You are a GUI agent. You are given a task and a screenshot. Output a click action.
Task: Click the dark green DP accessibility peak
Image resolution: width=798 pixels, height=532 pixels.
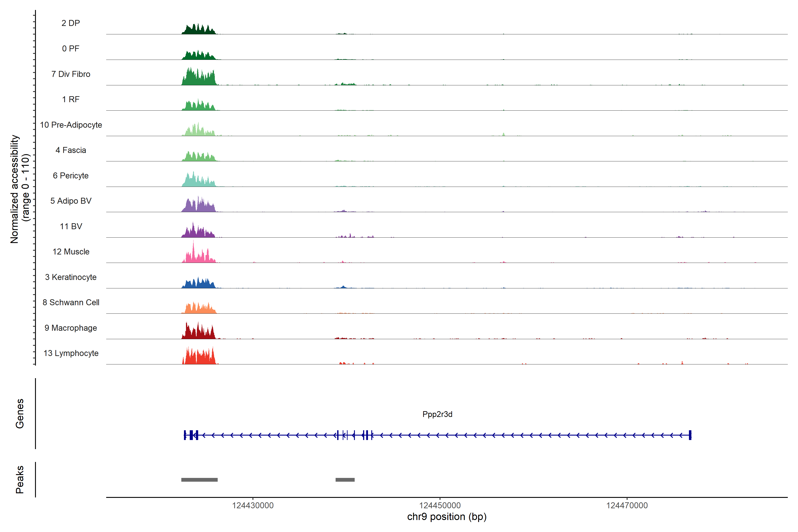pyautogui.click(x=199, y=30)
